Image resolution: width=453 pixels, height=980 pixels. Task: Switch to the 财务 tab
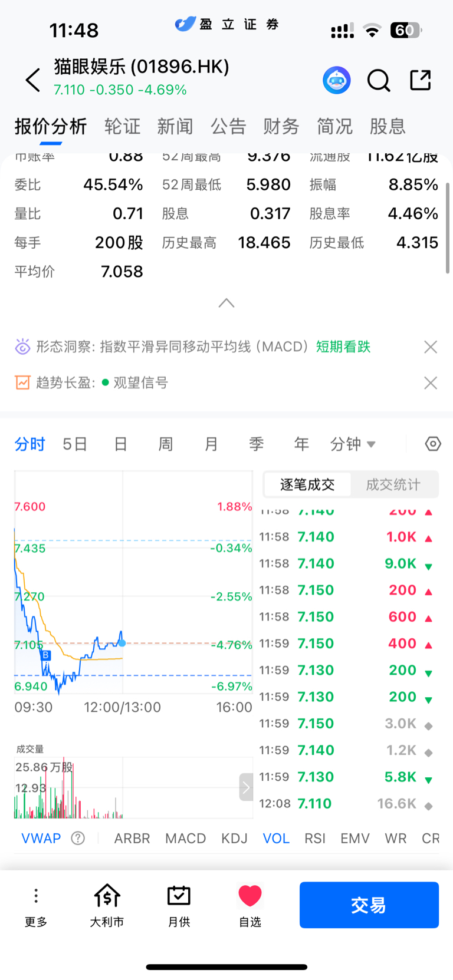[281, 126]
